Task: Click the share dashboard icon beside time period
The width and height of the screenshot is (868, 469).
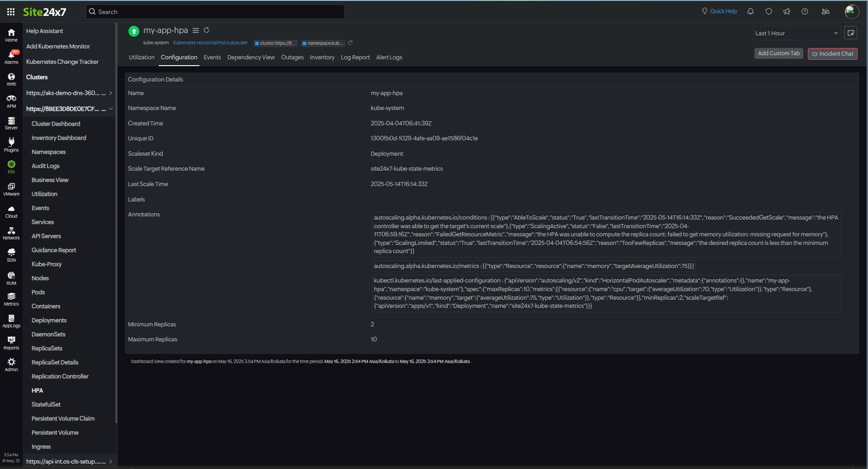Action: 851,33
